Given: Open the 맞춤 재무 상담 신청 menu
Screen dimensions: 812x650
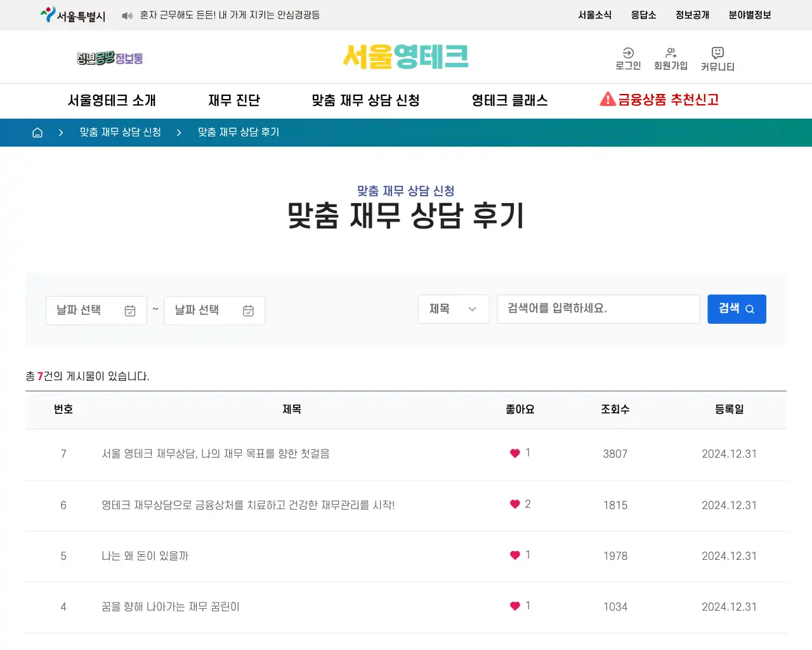Looking at the screenshot, I should [x=365, y=100].
